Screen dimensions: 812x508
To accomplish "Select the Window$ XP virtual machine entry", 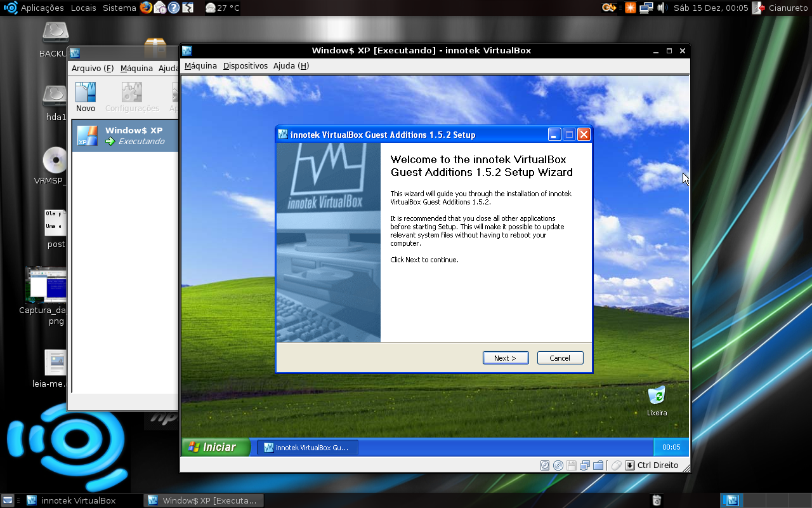I will pos(125,136).
